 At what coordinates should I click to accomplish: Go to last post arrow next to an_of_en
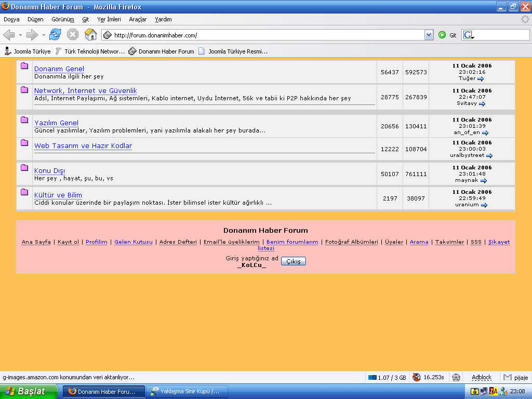point(485,132)
